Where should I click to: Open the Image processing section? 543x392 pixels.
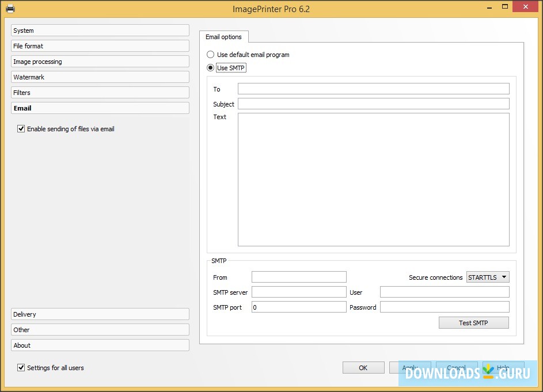tap(100, 61)
